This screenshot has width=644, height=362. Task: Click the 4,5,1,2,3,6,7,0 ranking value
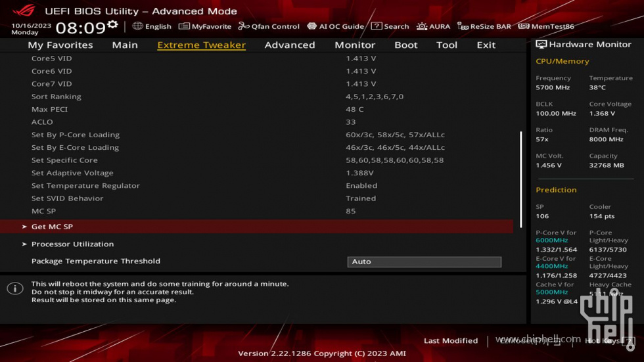click(375, 97)
